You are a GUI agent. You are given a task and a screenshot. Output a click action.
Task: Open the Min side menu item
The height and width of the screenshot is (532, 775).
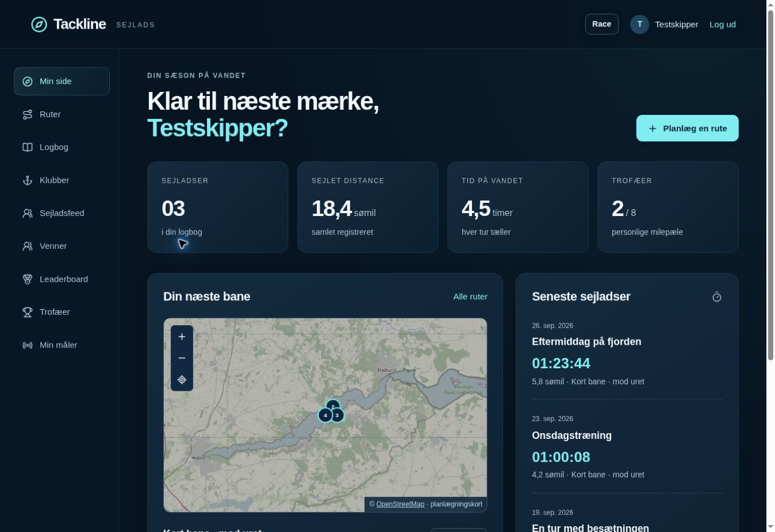(x=62, y=82)
